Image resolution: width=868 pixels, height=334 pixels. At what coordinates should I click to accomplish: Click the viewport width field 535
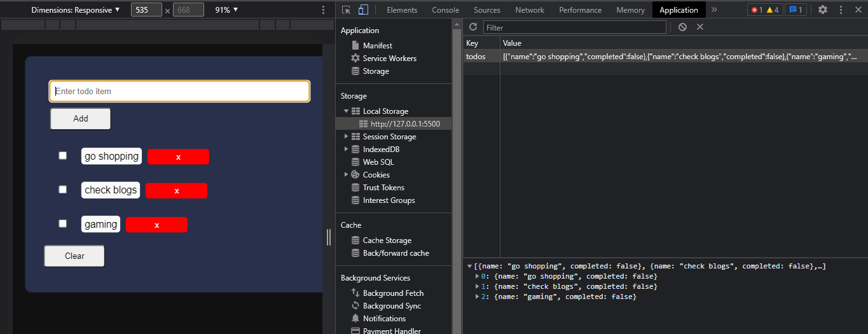point(146,10)
